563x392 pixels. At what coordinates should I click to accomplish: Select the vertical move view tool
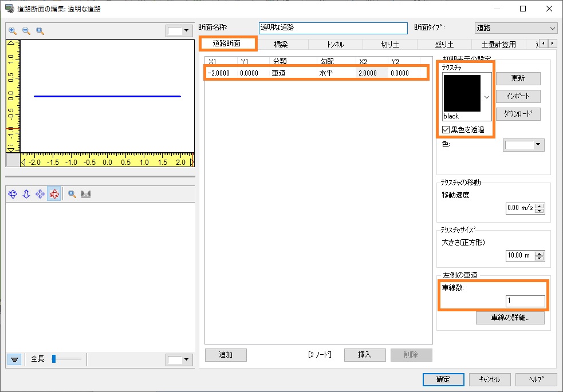coord(26,194)
